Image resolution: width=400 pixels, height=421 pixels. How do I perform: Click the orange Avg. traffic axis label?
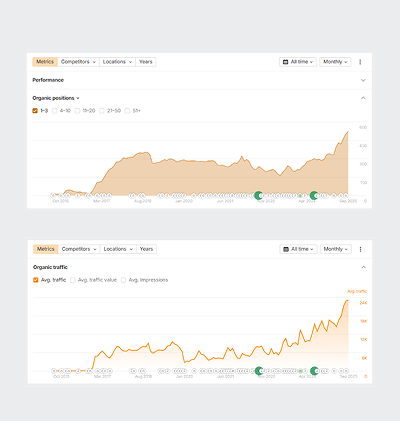(x=357, y=292)
